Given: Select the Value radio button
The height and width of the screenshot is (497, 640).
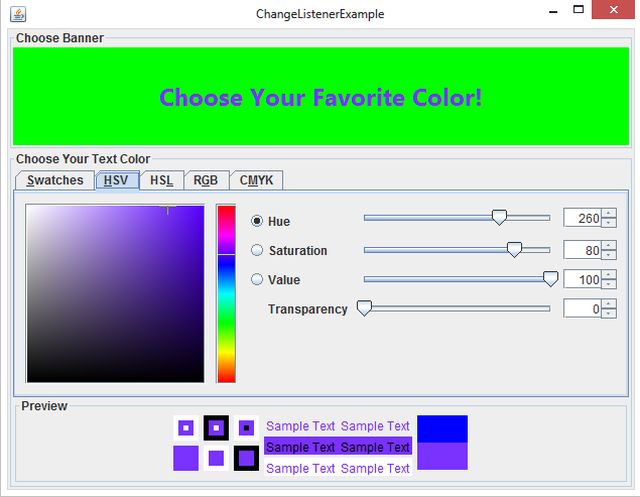Looking at the screenshot, I should click(257, 280).
